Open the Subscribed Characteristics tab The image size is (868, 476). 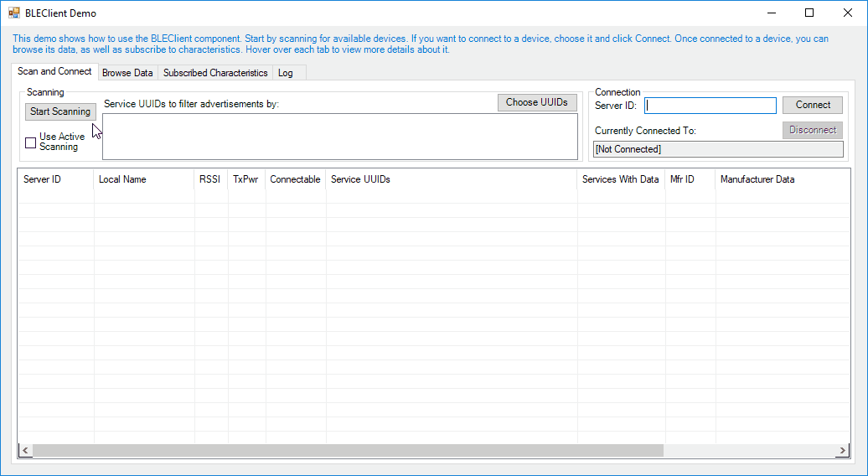coord(215,73)
